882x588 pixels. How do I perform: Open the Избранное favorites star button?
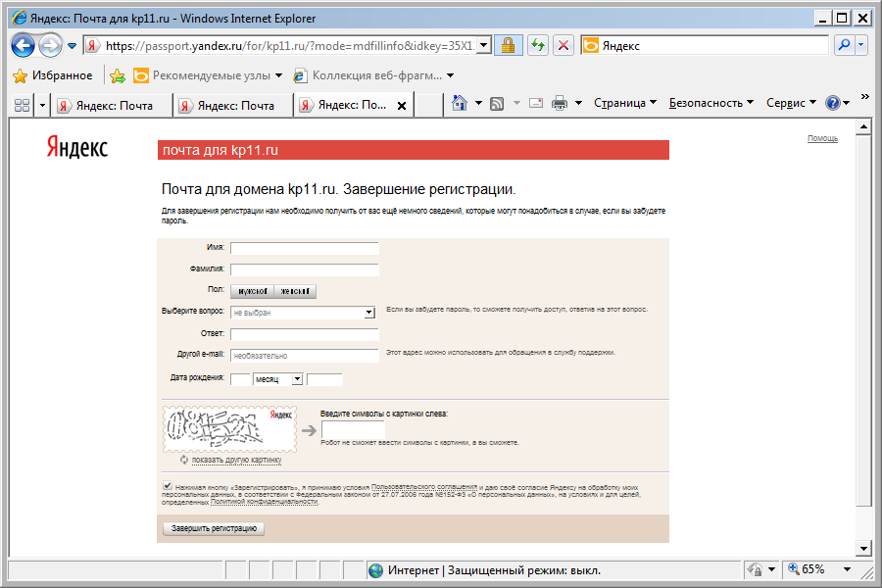pos(53,75)
